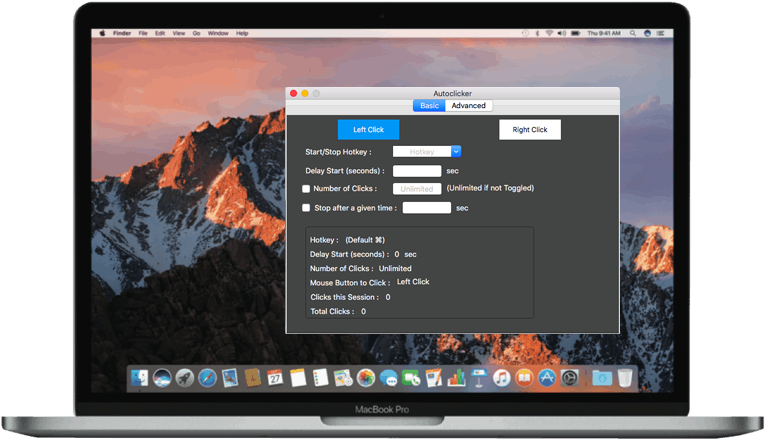Screen dimensions: 765x439
Task: Click Bluetooth icon in menu bar
Action: point(537,33)
